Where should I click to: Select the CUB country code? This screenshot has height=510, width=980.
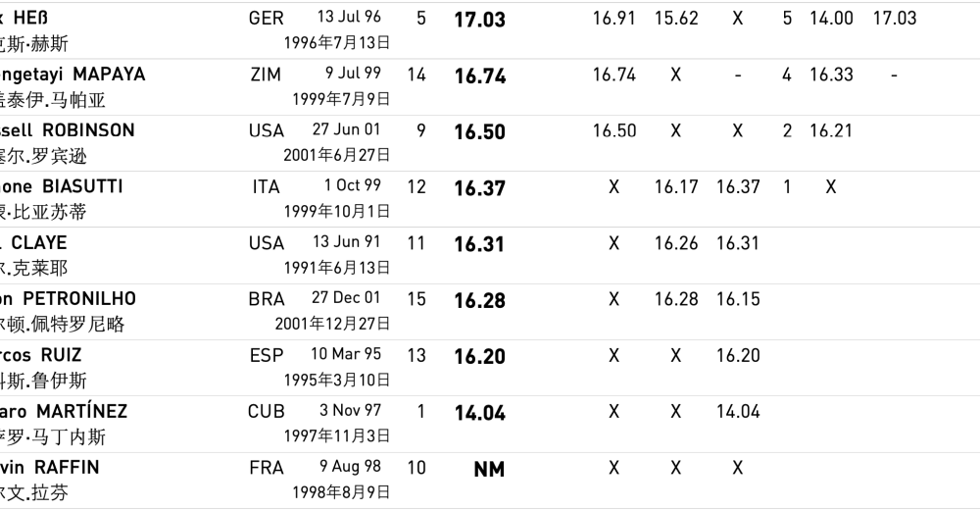click(x=267, y=412)
